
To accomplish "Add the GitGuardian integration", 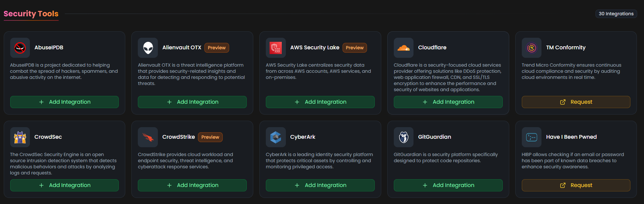I will click(448, 185).
